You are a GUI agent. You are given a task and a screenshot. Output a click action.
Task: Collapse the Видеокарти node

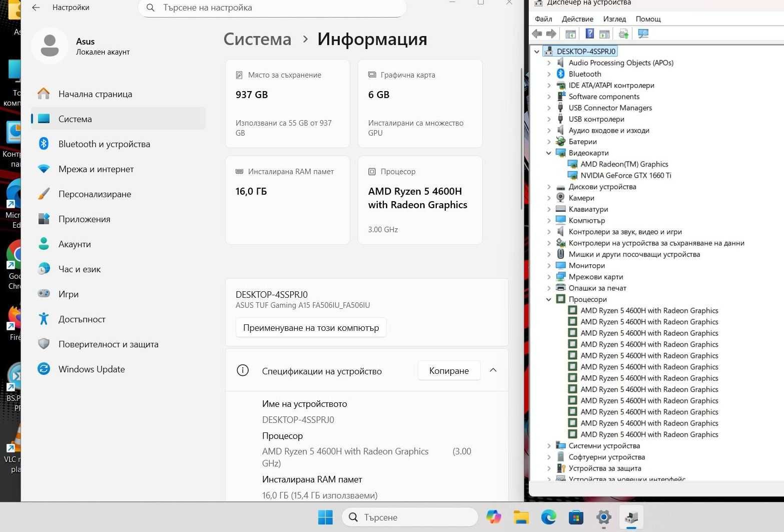point(549,153)
